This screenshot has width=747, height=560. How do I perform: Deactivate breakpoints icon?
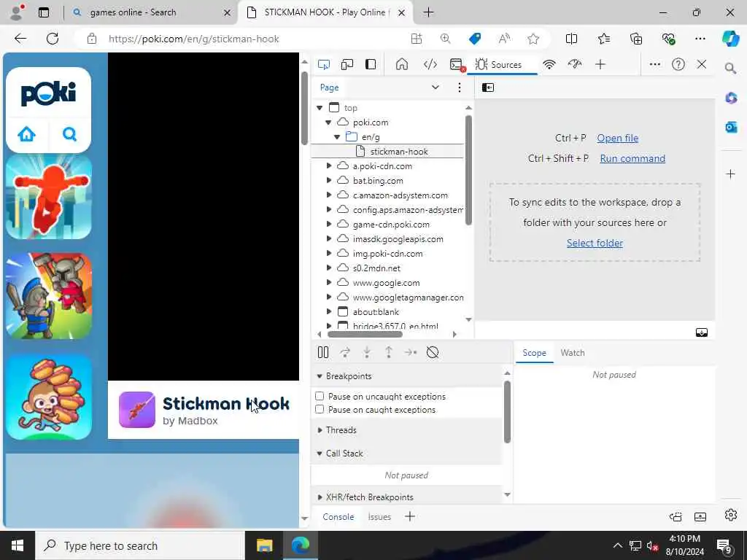point(433,352)
